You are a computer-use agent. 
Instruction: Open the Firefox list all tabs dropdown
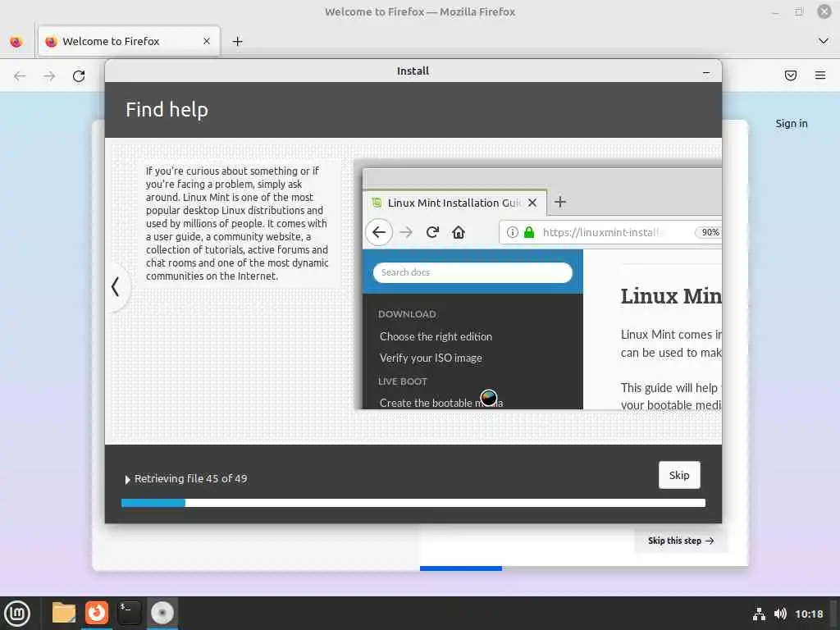coord(823,41)
